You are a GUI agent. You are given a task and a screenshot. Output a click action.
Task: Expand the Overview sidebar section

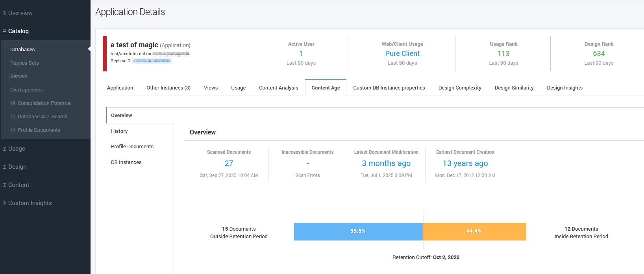(x=5, y=13)
